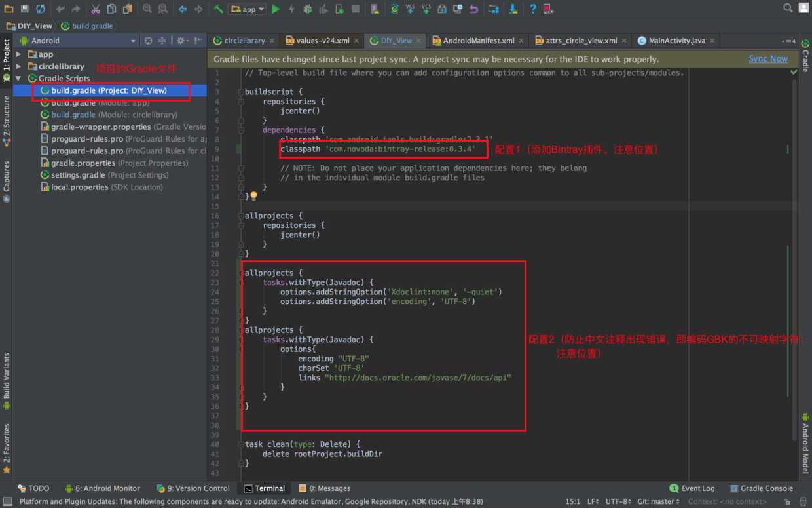Viewport: 812px width, 508px height.
Task: Navigate back with blue left arrow
Action: [x=183, y=9]
